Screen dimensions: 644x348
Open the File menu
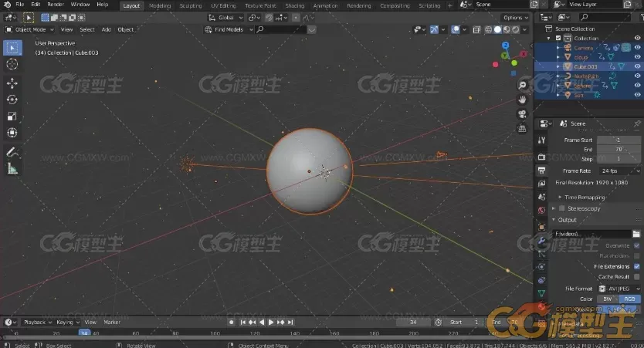(x=20, y=5)
